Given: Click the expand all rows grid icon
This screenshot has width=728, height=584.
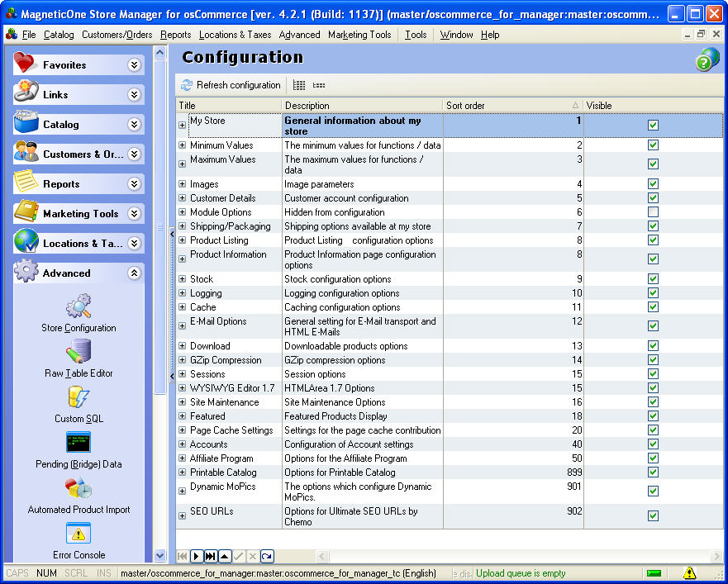Looking at the screenshot, I should (x=299, y=85).
